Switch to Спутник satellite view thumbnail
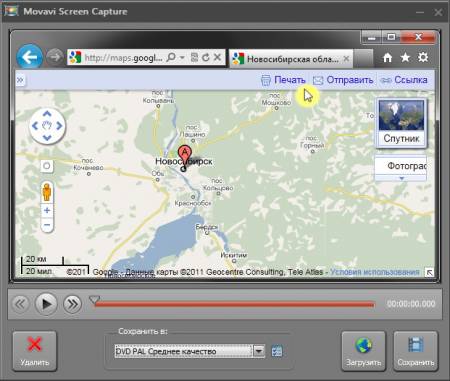Image resolution: width=450 pixels, height=381 pixels. tap(401, 123)
